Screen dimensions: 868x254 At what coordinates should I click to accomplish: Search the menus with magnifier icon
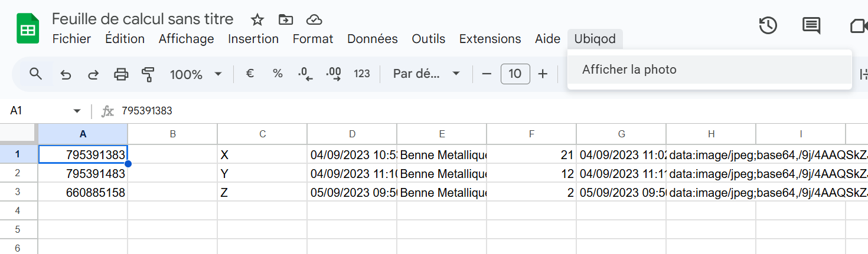36,74
